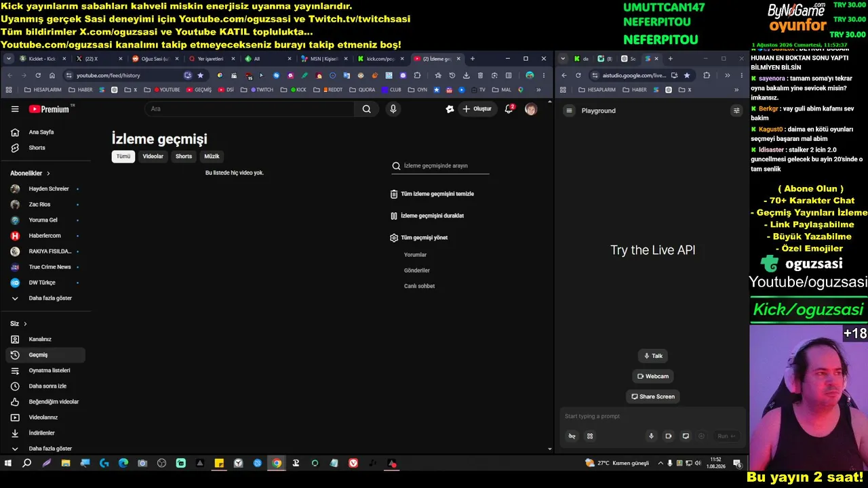Reload the YouTube history page
Viewport: 868px width, 488px height.
tap(38, 75)
